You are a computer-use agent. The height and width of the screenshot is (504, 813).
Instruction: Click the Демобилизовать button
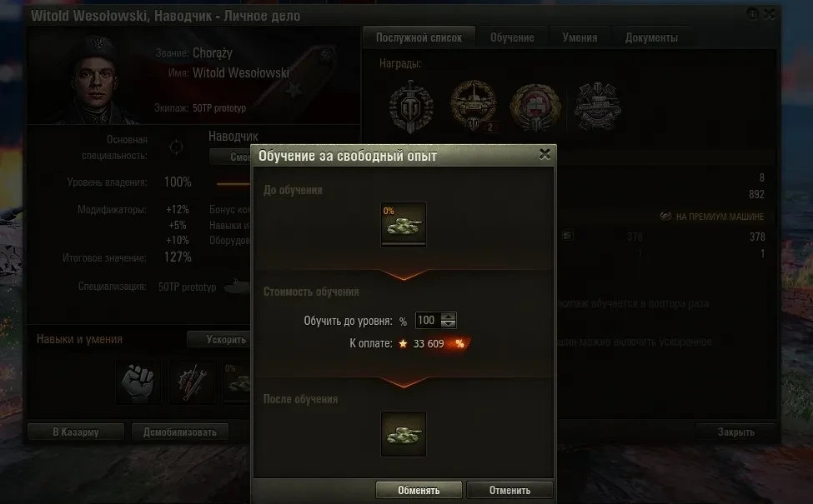tap(180, 432)
